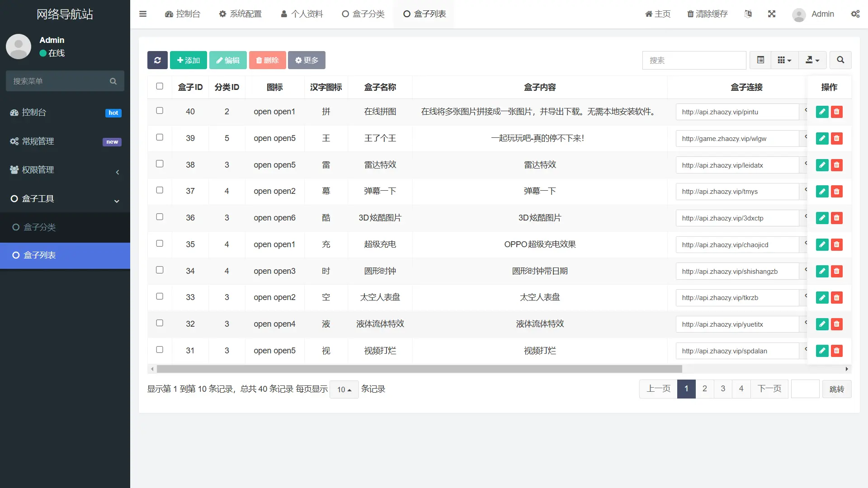Go to page 3 of the list
This screenshot has width=868, height=488.
tap(722, 389)
